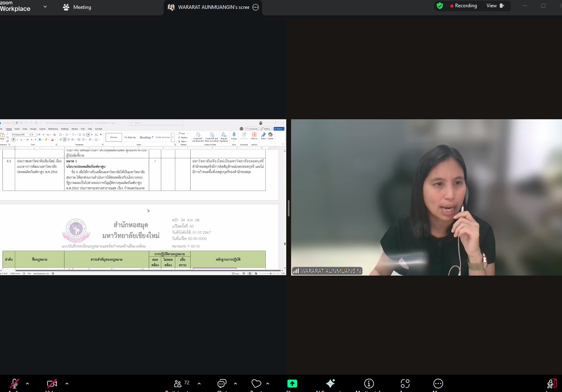Click the green encryption shield icon
Image resolution: width=562 pixels, height=392 pixels.
coord(440,6)
